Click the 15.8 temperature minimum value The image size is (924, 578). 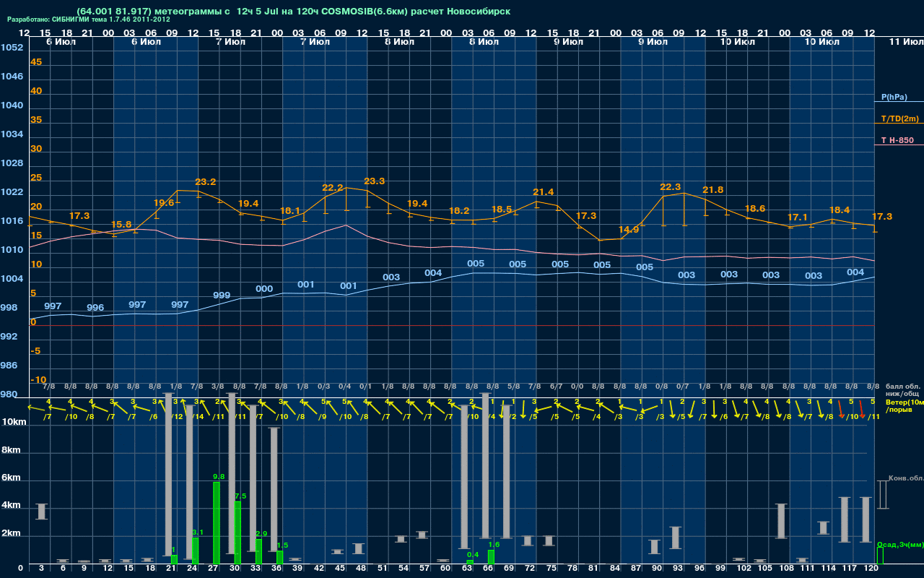(x=121, y=225)
